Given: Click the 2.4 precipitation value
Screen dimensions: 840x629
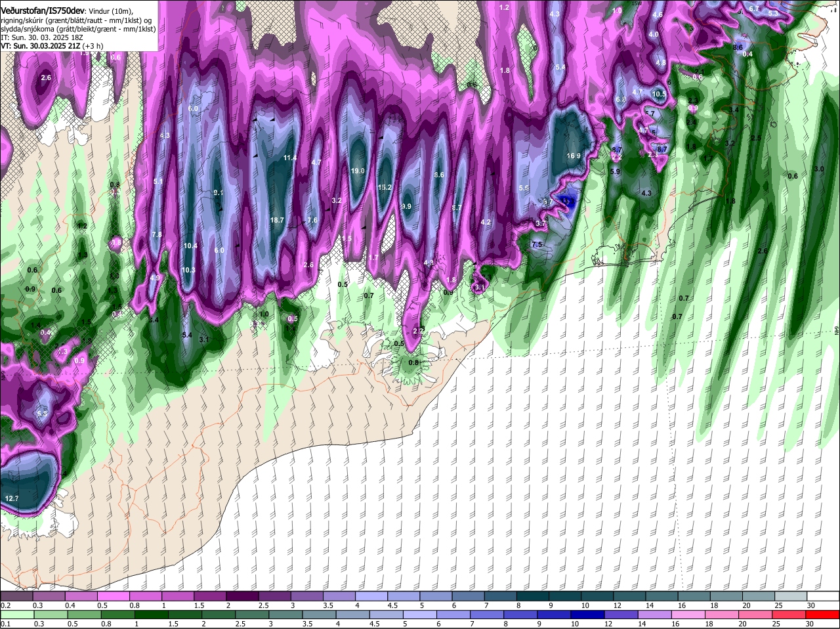Looking at the screenshot, I should 691,122.
